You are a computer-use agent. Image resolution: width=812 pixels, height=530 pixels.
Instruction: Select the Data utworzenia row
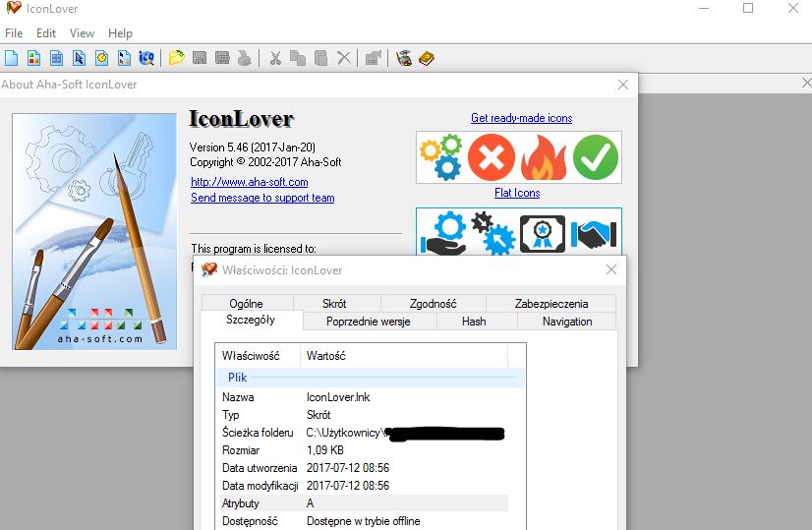coord(364,468)
